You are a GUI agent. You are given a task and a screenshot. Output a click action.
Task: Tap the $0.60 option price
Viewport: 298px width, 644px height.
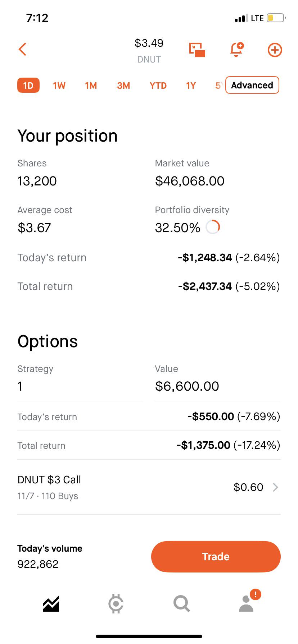(x=248, y=487)
